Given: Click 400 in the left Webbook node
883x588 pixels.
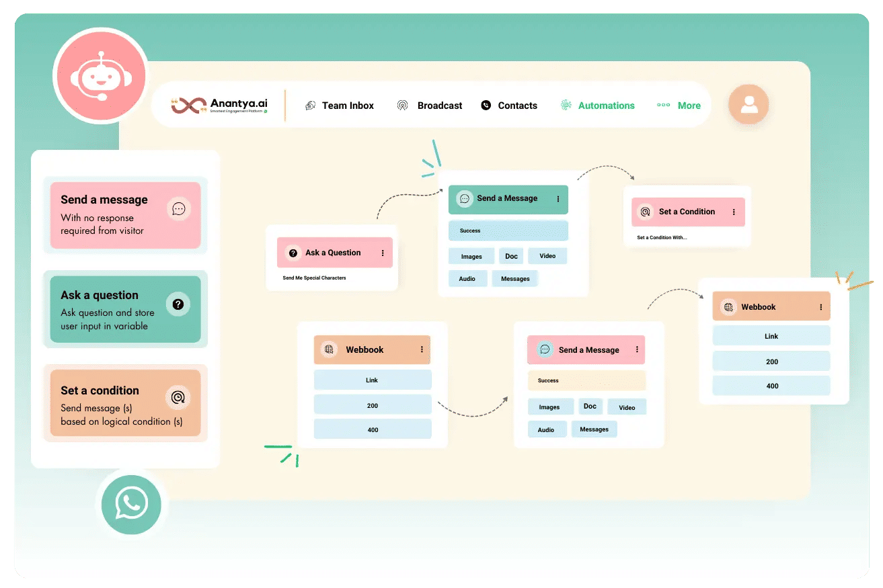Looking at the screenshot, I should [x=372, y=429].
